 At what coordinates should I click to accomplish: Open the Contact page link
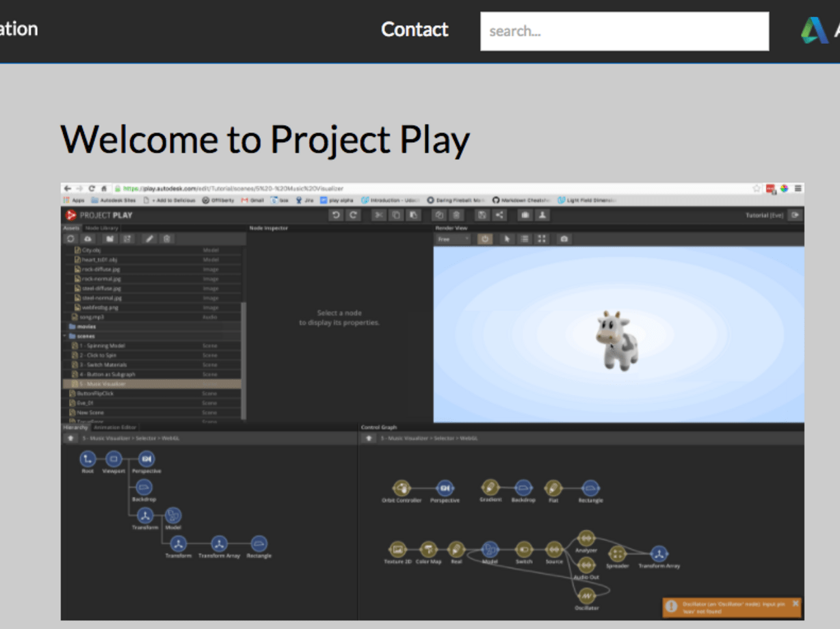pos(414,29)
